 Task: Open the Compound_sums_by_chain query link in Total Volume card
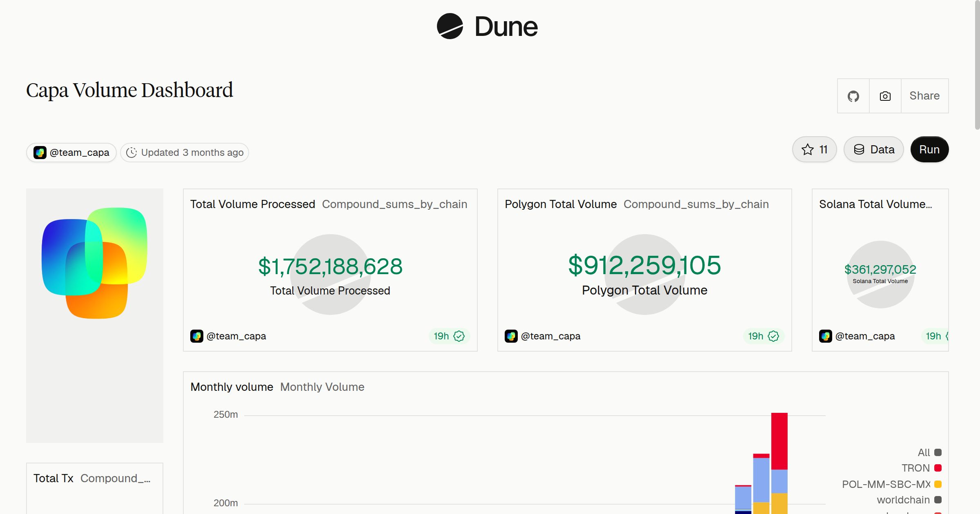coord(394,204)
